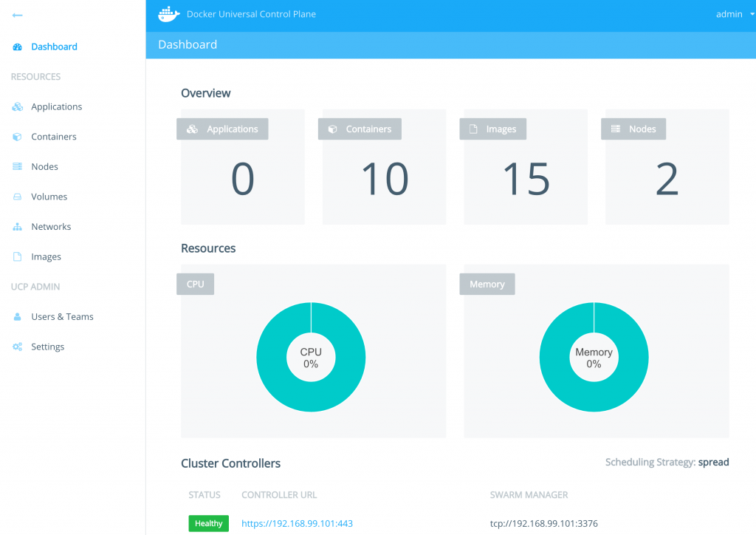Click the Nodes server icon in sidebar
This screenshot has height=535, width=756.
pos(18,167)
